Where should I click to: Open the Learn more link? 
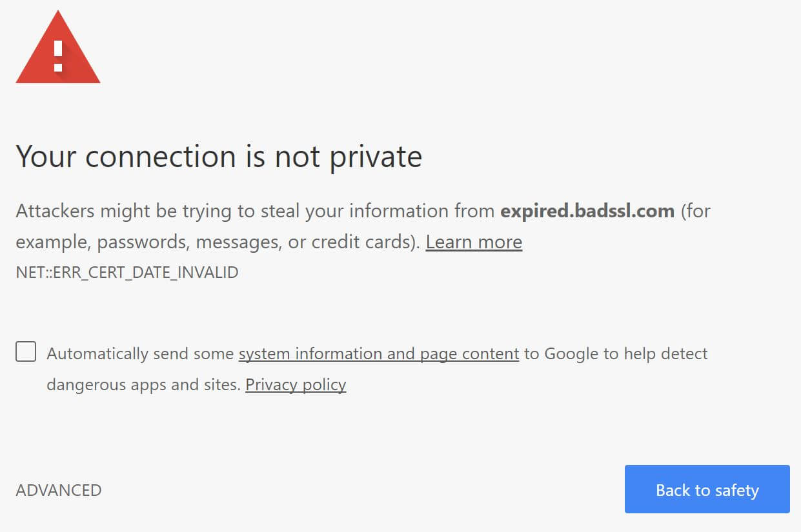(474, 242)
